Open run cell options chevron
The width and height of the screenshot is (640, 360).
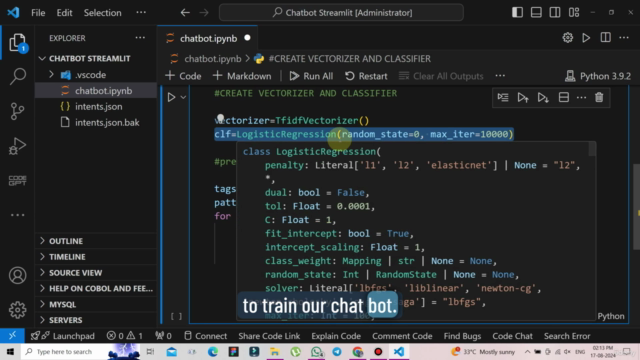click(183, 97)
